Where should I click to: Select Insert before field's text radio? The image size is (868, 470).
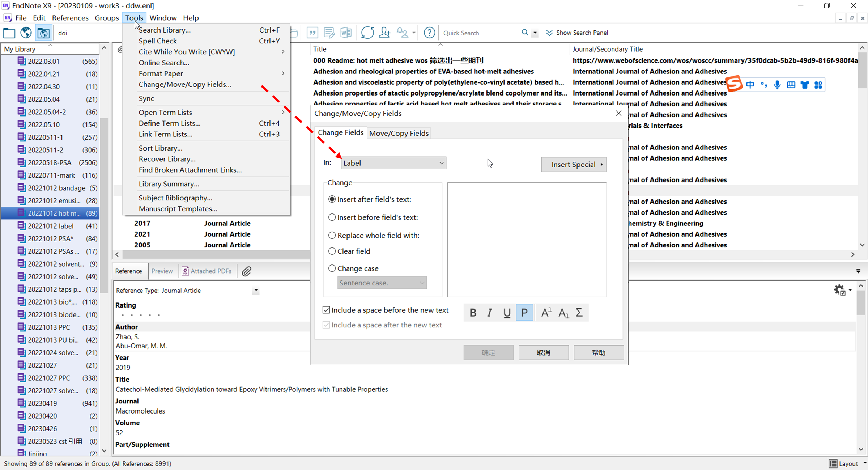click(x=332, y=217)
